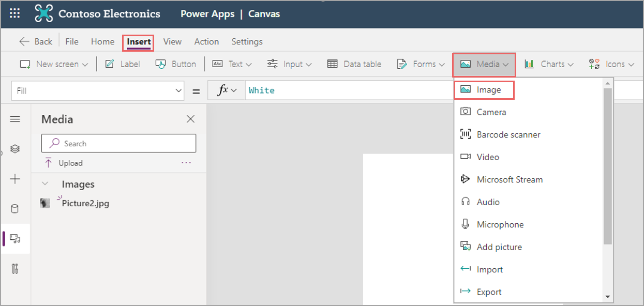Expand the Text controls dropdown
Image resolution: width=644 pixels, height=306 pixels.
(x=232, y=64)
